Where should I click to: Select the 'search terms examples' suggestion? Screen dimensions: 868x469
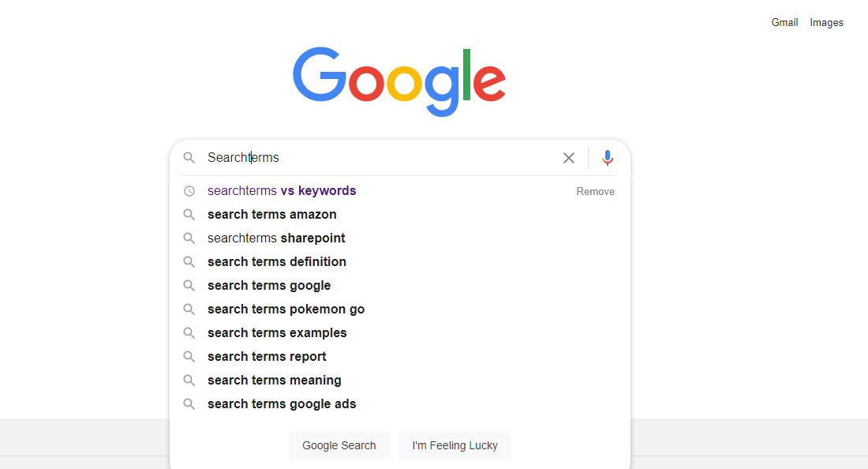click(x=277, y=332)
